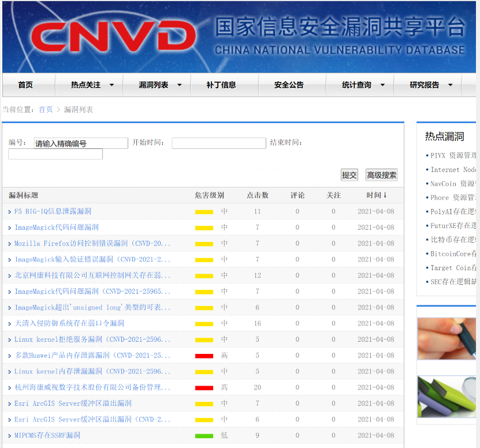
Task: Click the 危害级别 column header
Action: point(210,195)
